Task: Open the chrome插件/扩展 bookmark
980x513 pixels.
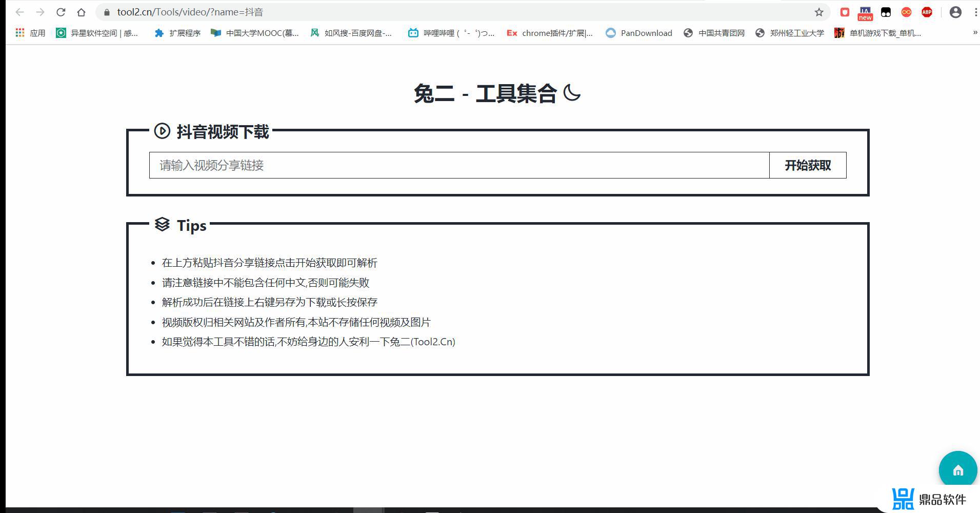Action: tap(550, 33)
